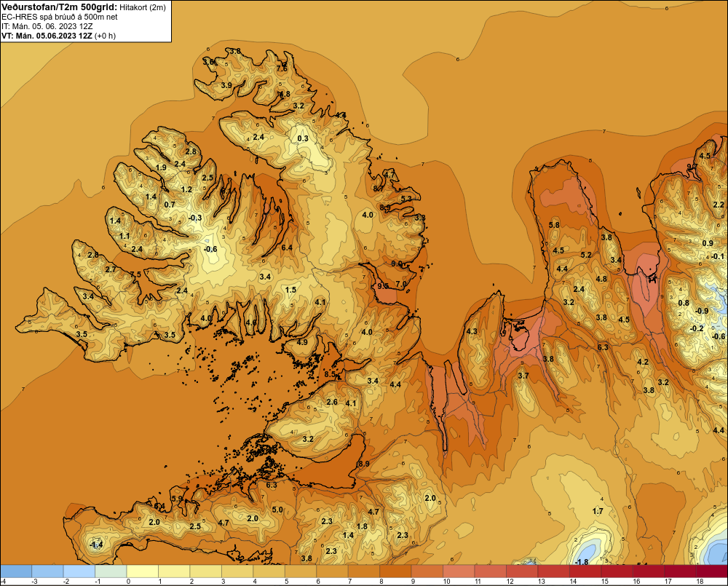Click the 'Hitakort (2m)' header label

click(x=143, y=7)
